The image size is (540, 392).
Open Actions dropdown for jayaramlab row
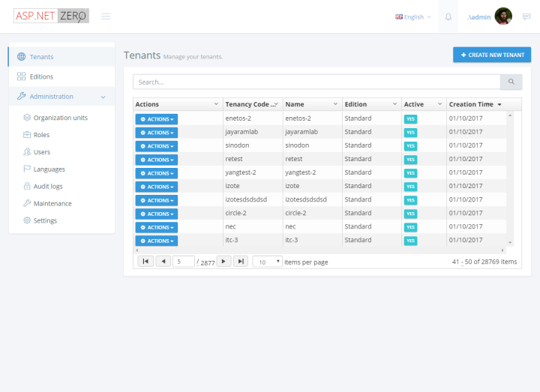(157, 133)
